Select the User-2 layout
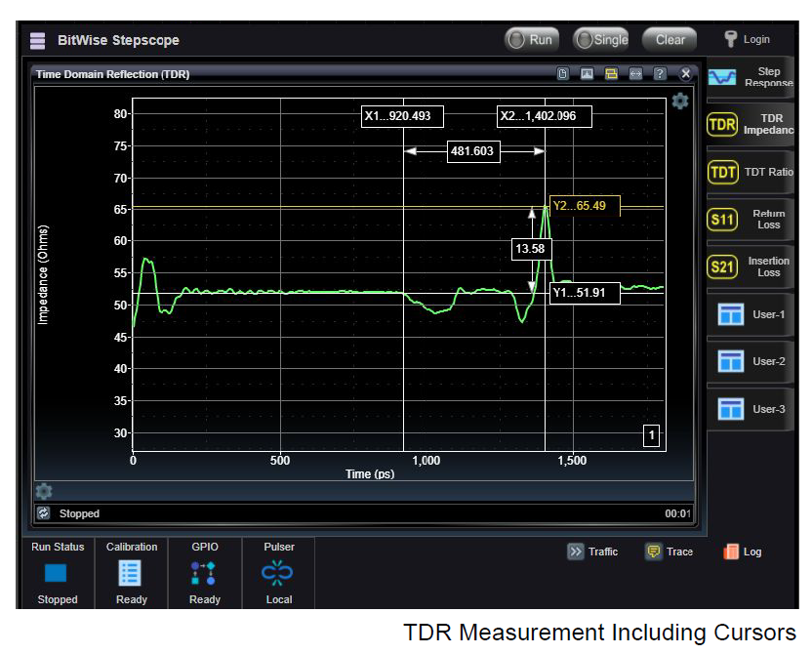 pos(751,361)
